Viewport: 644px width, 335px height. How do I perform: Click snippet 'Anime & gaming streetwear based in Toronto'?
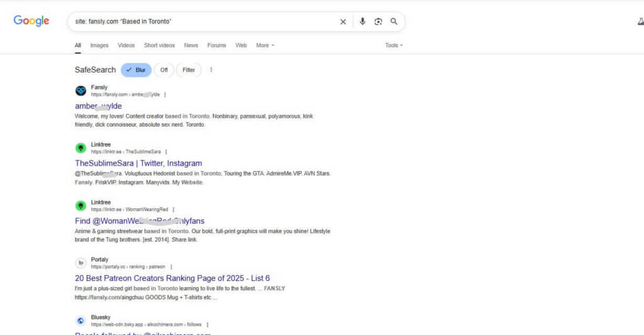[132, 232]
